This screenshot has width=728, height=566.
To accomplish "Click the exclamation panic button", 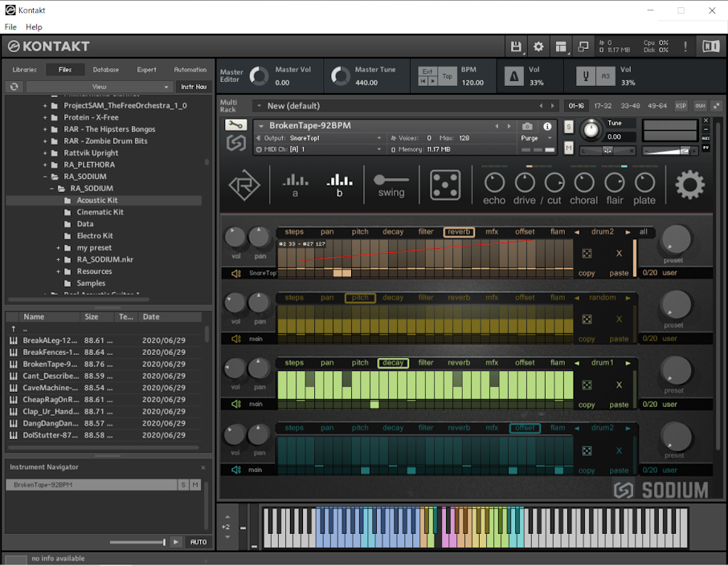I will [685, 47].
